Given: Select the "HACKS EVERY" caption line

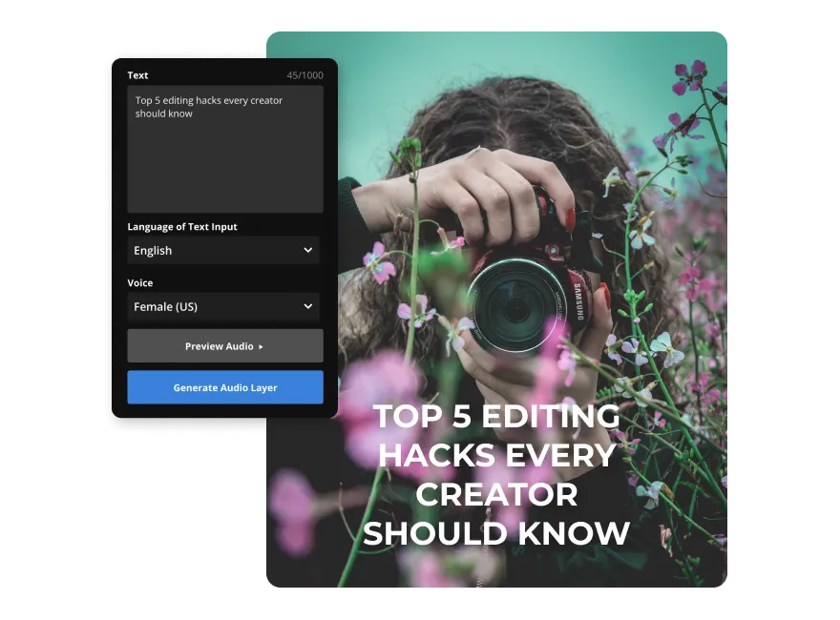Looking at the screenshot, I should pos(495,456).
